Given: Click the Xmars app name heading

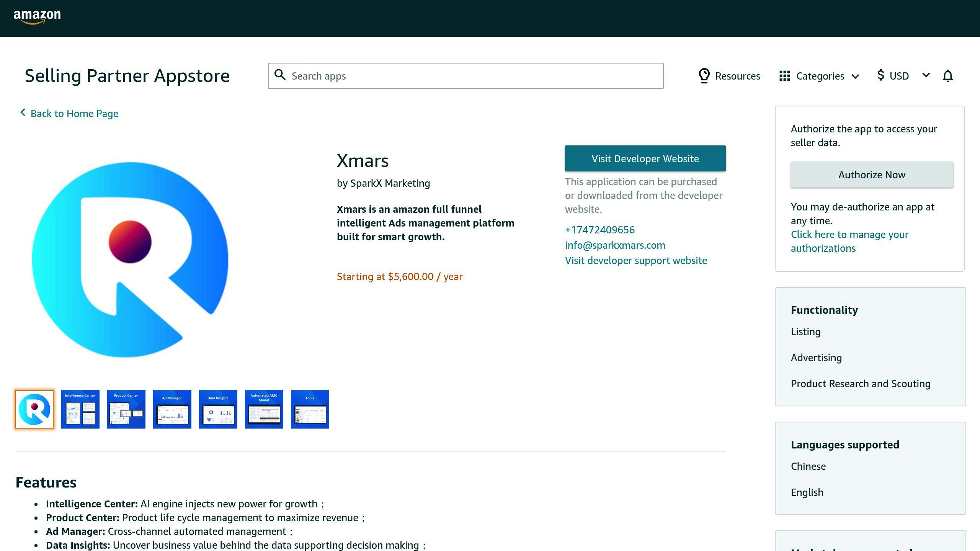Looking at the screenshot, I should (363, 161).
